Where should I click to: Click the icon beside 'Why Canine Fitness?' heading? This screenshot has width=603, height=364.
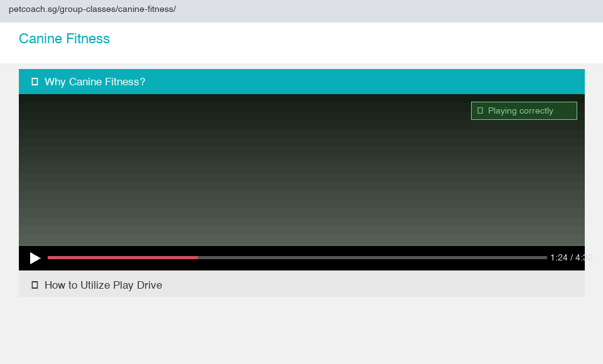(35, 81)
